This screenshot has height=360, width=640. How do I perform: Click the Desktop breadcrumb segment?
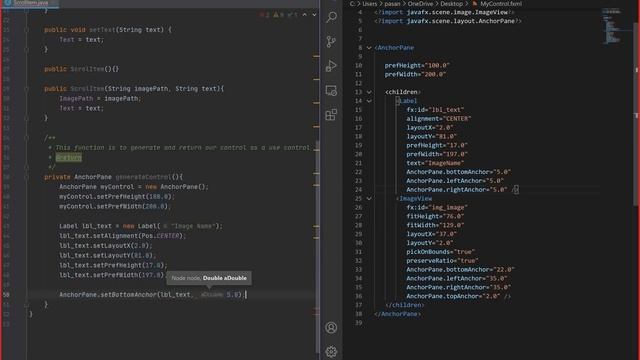[x=451, y=4]
